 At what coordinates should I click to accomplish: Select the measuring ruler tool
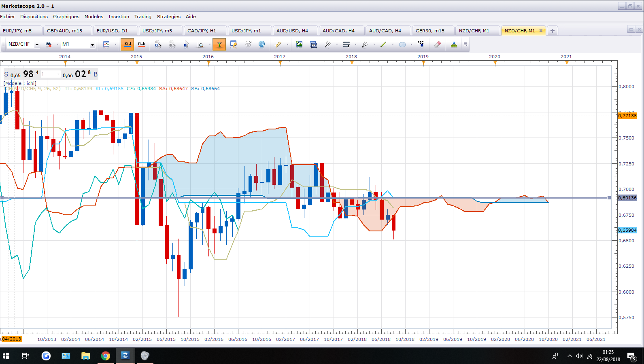click(278, 44)
